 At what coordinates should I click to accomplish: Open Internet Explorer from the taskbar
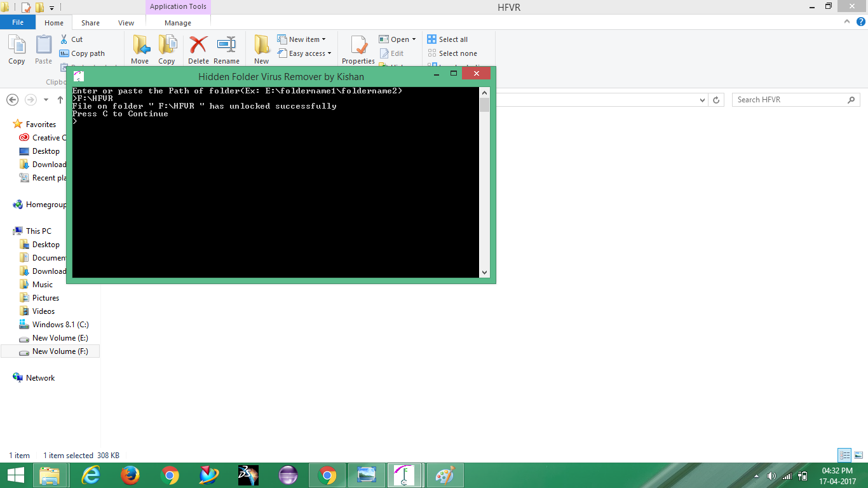pyautogui.click(x=91, y=475)
